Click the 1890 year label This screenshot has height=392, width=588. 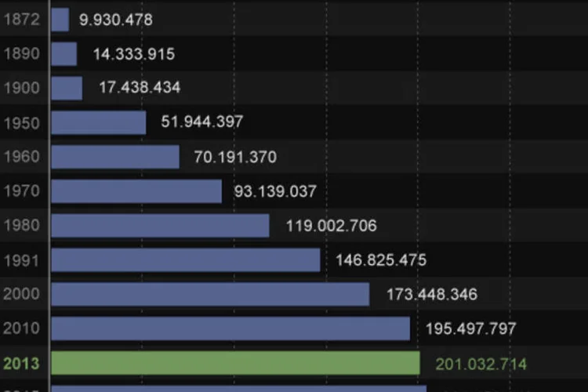click(x=22, y=53)
